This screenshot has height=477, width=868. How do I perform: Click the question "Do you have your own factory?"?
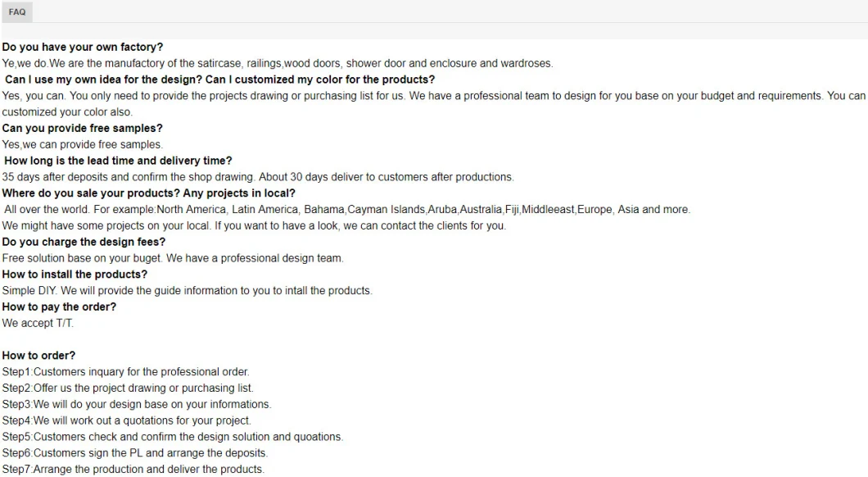[83, 48]
